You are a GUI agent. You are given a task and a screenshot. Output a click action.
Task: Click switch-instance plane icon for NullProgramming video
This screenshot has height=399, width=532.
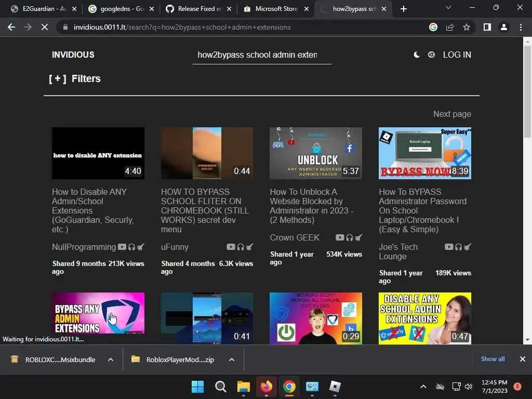coord(140,247)
